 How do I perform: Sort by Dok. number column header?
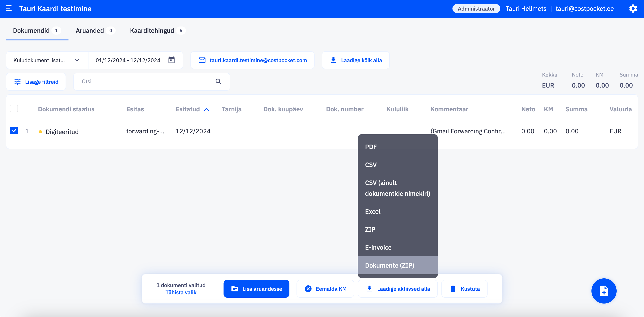pos(345,109)
